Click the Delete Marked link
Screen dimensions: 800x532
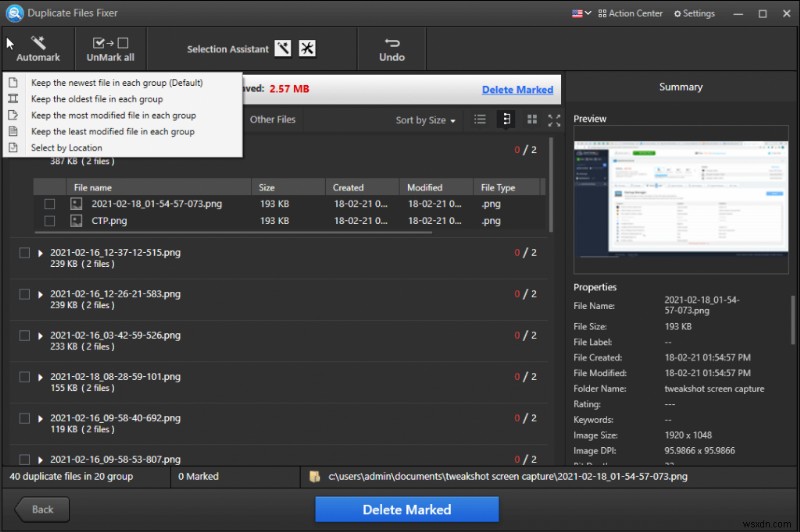(x=517, y=90)
